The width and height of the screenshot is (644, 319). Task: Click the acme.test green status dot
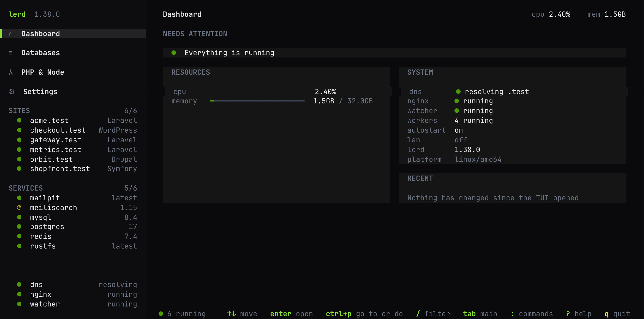click(19, 120)
